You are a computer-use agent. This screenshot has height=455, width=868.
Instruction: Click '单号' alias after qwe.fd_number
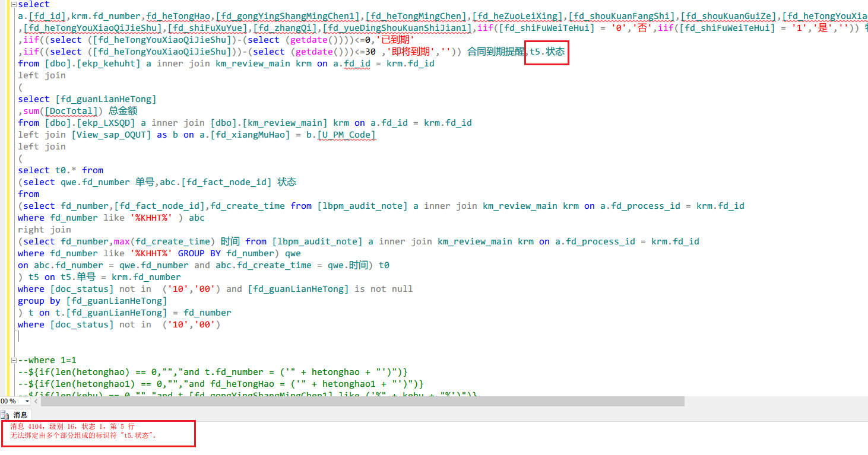click(x=144, y=182)
